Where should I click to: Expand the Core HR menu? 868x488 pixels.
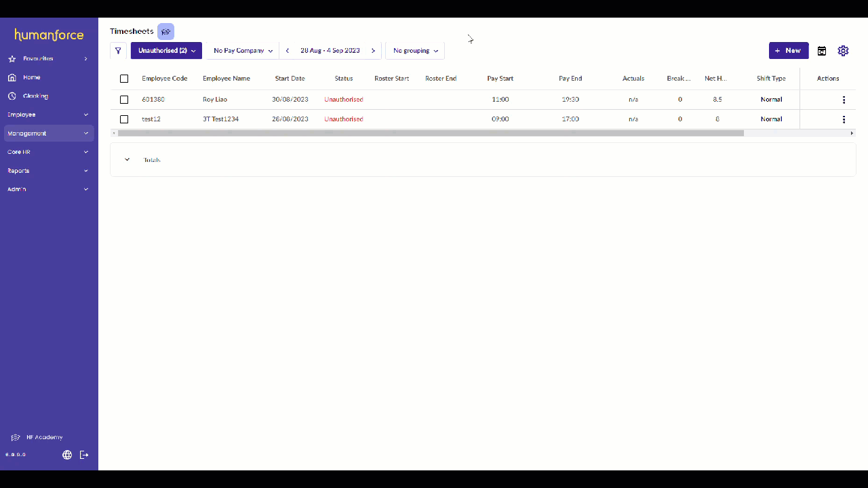pos(48,152)
